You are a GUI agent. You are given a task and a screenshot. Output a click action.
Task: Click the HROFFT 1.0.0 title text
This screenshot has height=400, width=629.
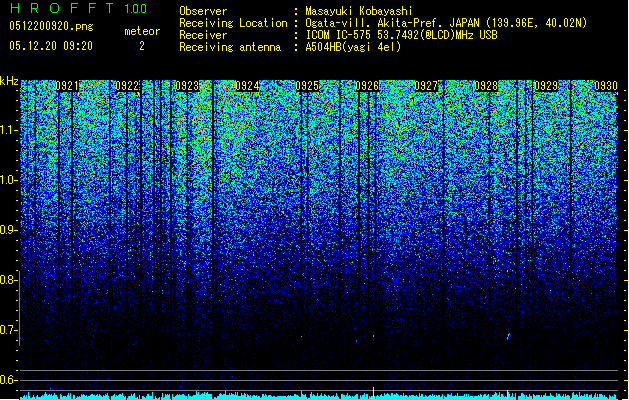78,8
